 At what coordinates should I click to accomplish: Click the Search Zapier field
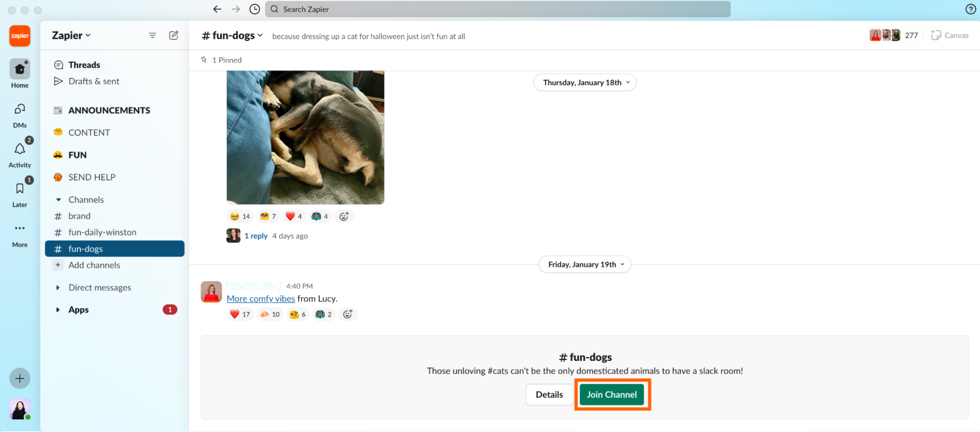click(498, 9)
